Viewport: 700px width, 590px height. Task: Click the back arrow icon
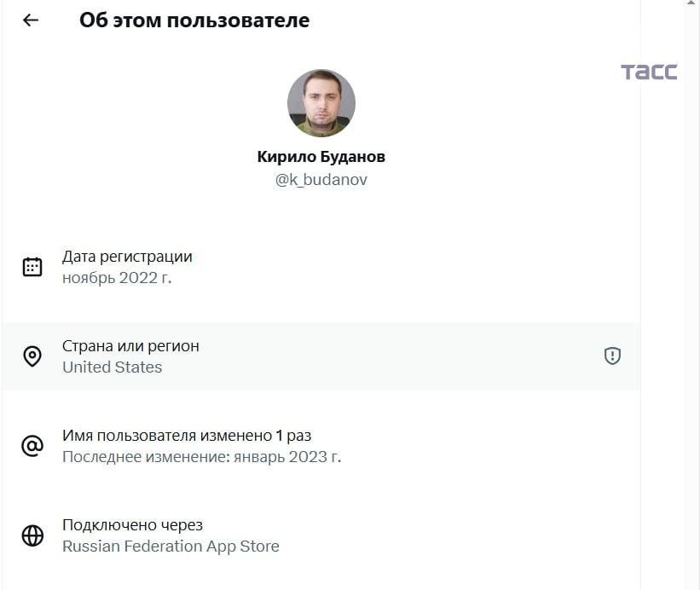31,20
